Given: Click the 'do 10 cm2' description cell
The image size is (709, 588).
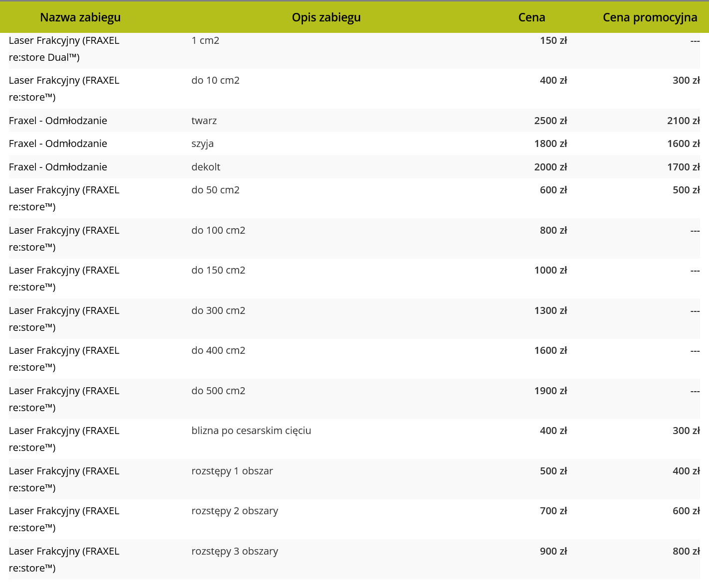Looking at the screenshot, I should pos(216,80).
